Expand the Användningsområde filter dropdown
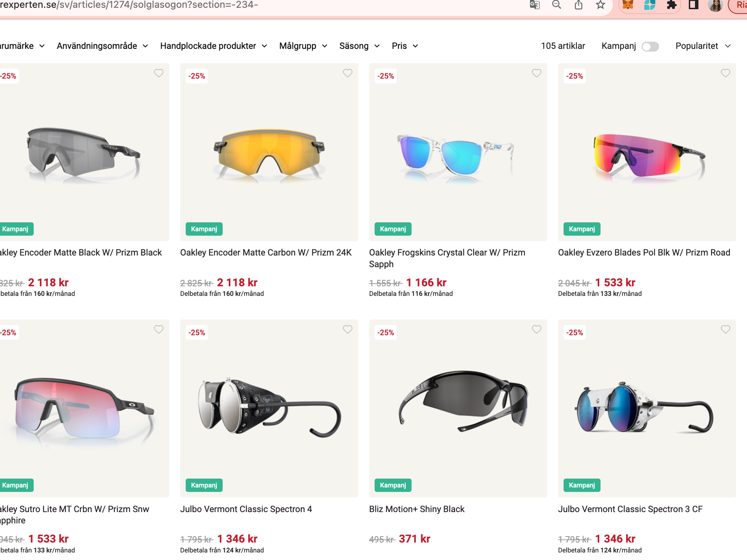This screenshot has height=560, width=747. pyautogui.click(x=102, y=46)
